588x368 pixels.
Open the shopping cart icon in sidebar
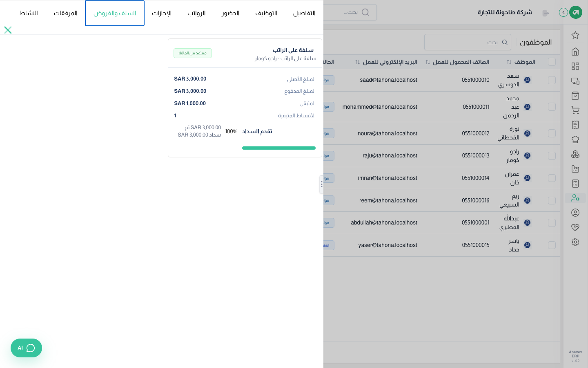575,110
